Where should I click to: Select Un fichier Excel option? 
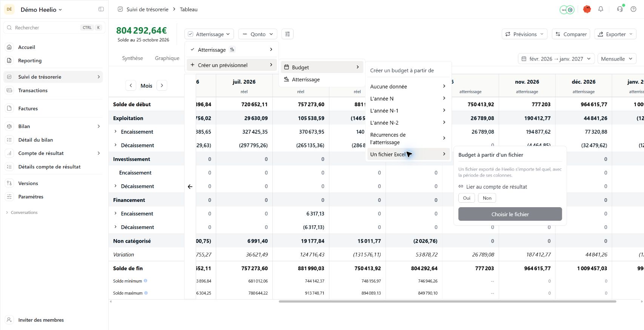pyautogui.click(x=408, y=154)
